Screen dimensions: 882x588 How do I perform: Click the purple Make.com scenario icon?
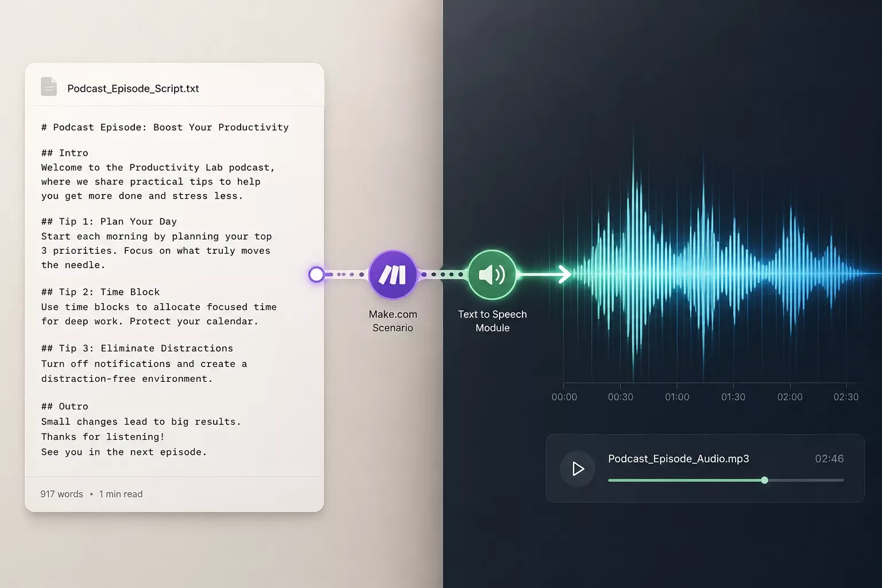[x=393, y=274]
